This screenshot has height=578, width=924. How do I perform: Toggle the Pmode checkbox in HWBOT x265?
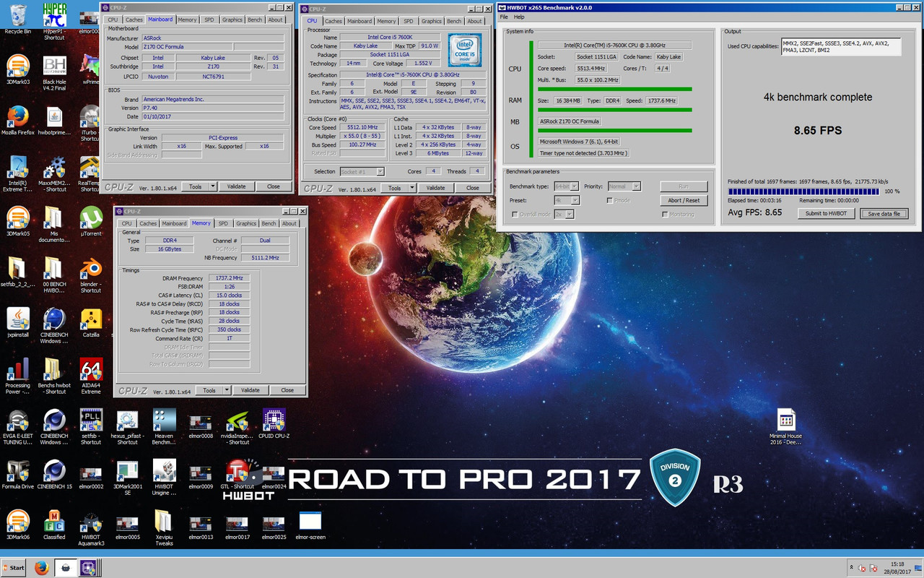(610, 200)
